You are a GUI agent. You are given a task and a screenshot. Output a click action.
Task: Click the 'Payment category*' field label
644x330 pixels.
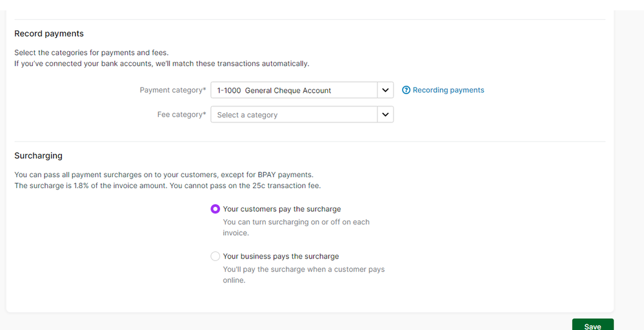pyautogui.click(x=173, y=90)
